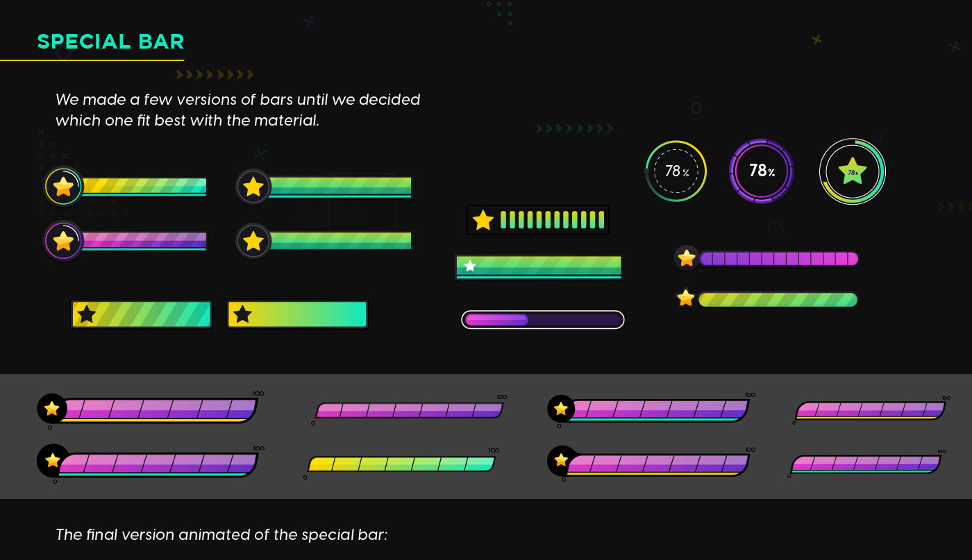Click the purple segmented pill progress bar
Viewport: 972px width, 560px height.
[x=778, y=259]
